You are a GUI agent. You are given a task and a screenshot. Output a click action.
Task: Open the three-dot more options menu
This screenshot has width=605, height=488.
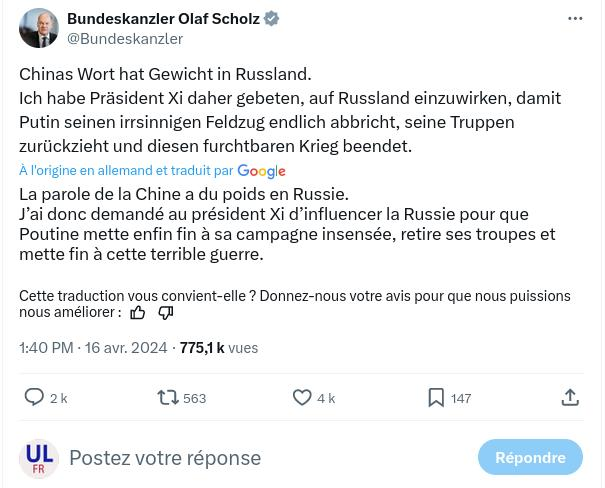[x=575, y=19]
